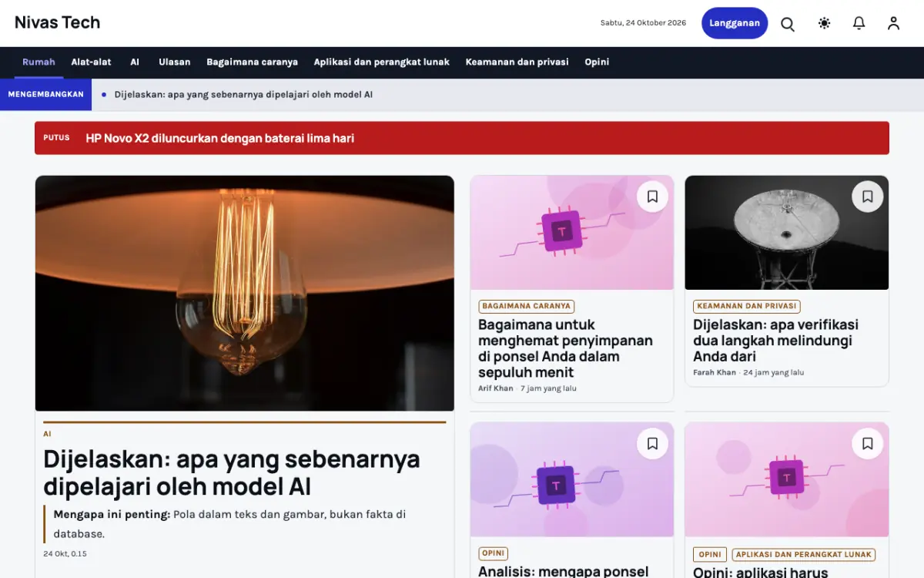Open the light bulb featured image
Image resolution: width=924 pixels, height=578 pixels.
245,294
